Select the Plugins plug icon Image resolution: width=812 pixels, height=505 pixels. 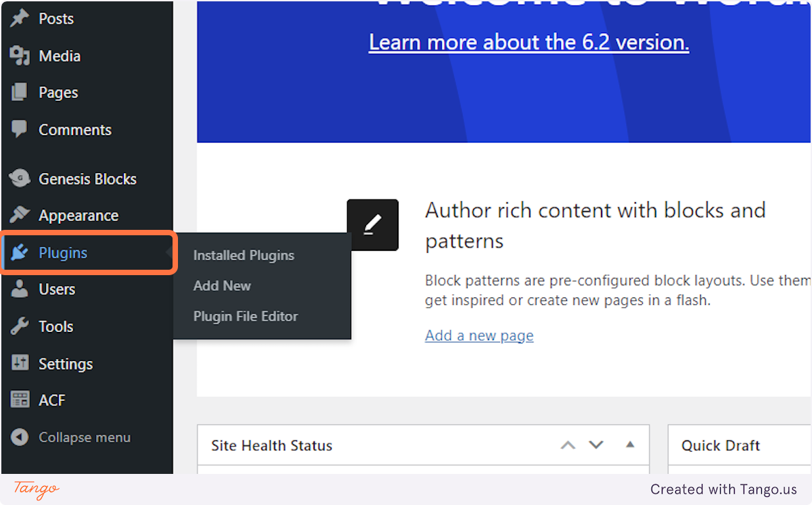(x=18, y=252)
